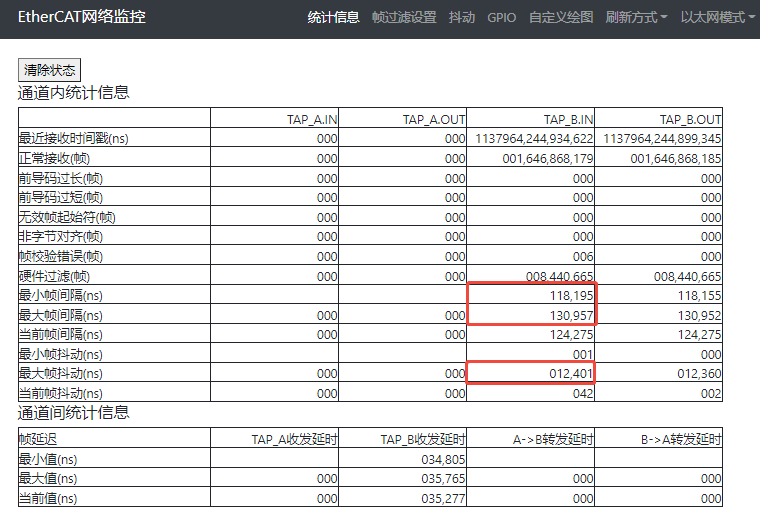This screenshot has width=760, height=510.
Task: Click the 最近接收时间戳(ns) row label
Action: [73, 139]
